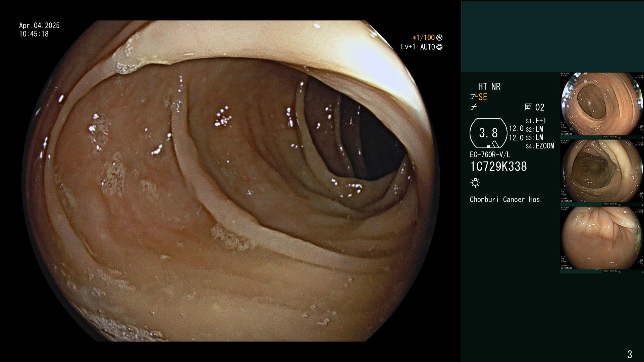
Task: Click the scope tip diameter 3.8 indicator
Action: coord(488,133)
